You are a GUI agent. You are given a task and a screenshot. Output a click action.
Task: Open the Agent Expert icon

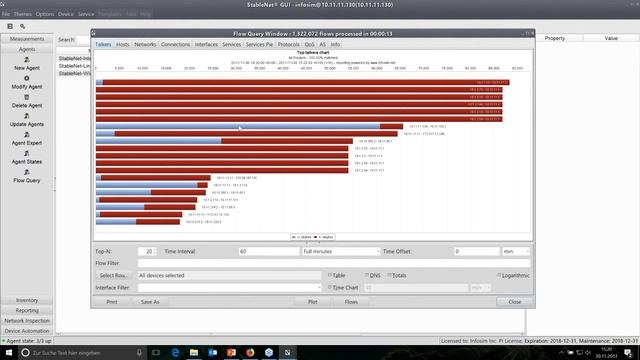(x=27, y=135)
